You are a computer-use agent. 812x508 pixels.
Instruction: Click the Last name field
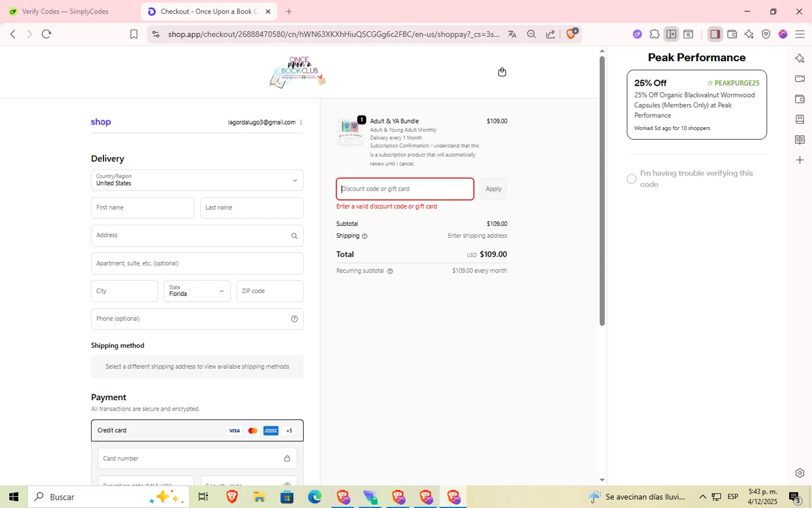(252, 208)
